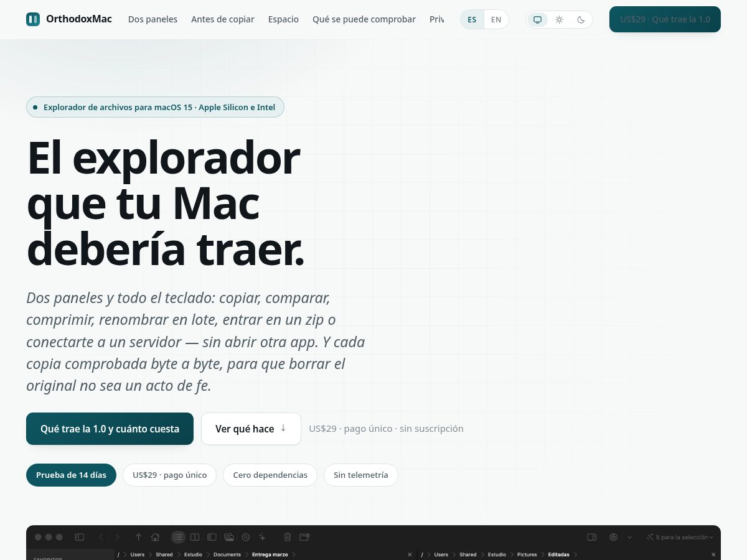Click 'Entrega marzo' breadcrumb in left pane
Screen dimensions: 747x560
tap(270, 554)
